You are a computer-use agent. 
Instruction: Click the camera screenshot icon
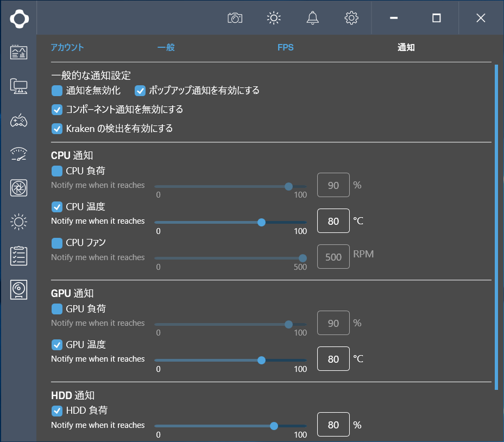tap(235, 18)
